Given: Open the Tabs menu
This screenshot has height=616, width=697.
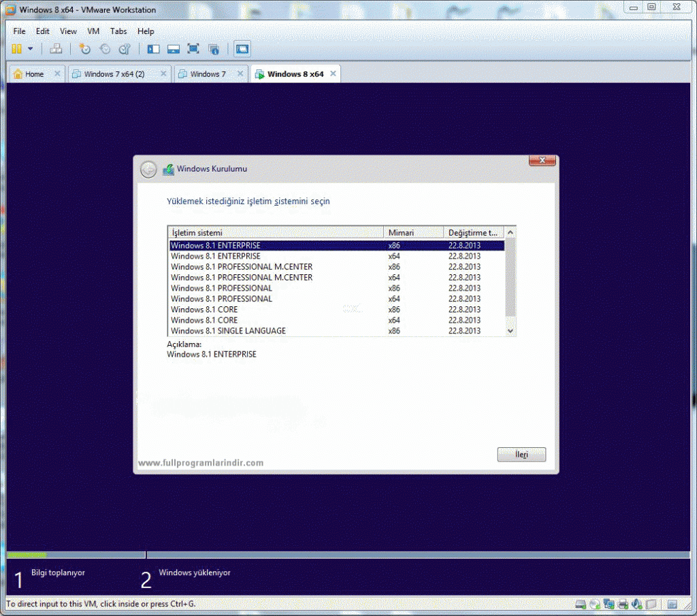Looking at the screenshot, I should tap(118, 31).
